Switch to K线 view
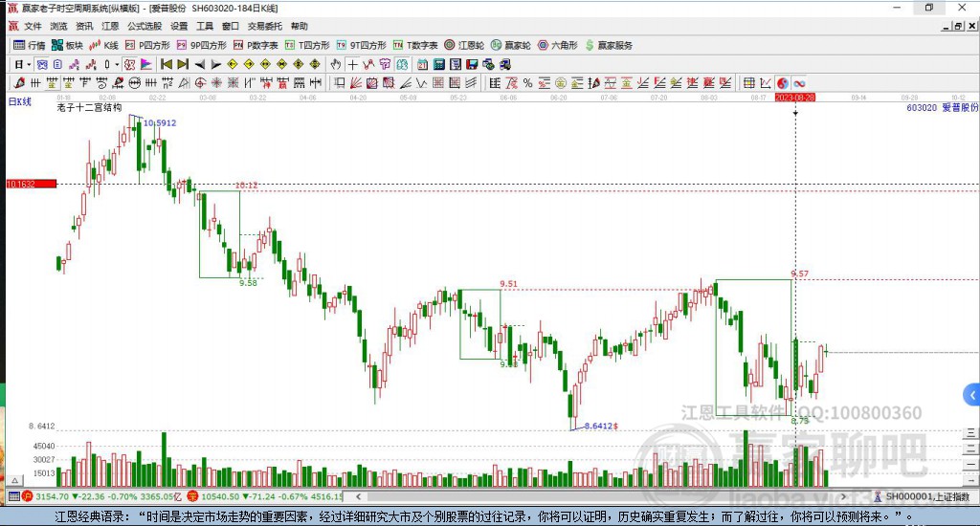Image resolution: width=980 pixels, height=526 pixels. tap(103, 45)
